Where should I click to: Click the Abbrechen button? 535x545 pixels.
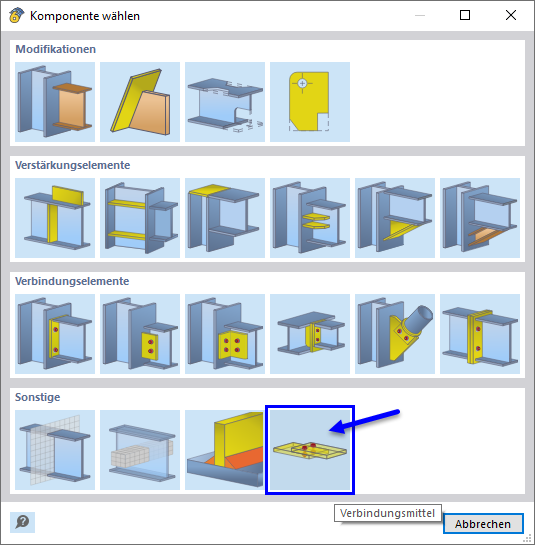pos(483,523)
